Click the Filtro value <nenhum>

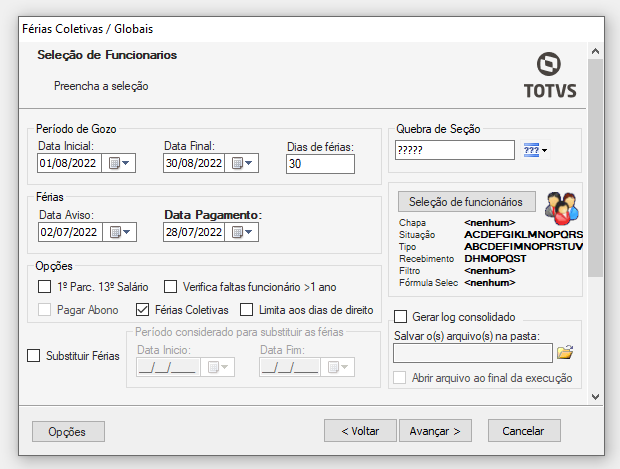[490, 271]
